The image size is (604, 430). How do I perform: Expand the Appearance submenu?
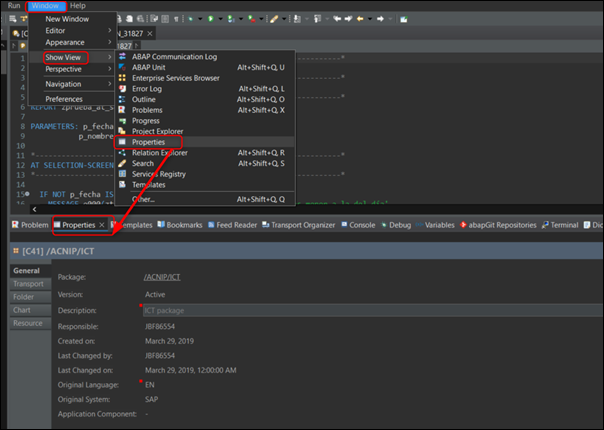click(72, 42)
